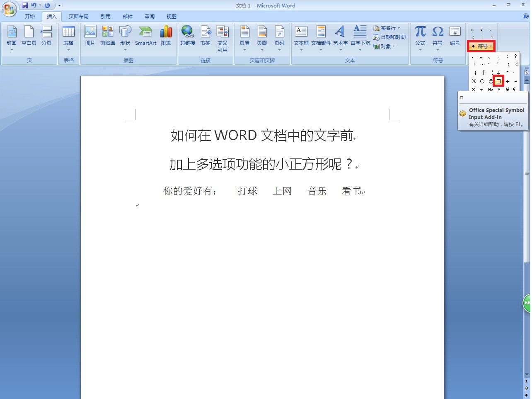Switch to the 页面布局 tab
Image resolution: width=532 pixels, height=399 pixels.
coord(79,17)
